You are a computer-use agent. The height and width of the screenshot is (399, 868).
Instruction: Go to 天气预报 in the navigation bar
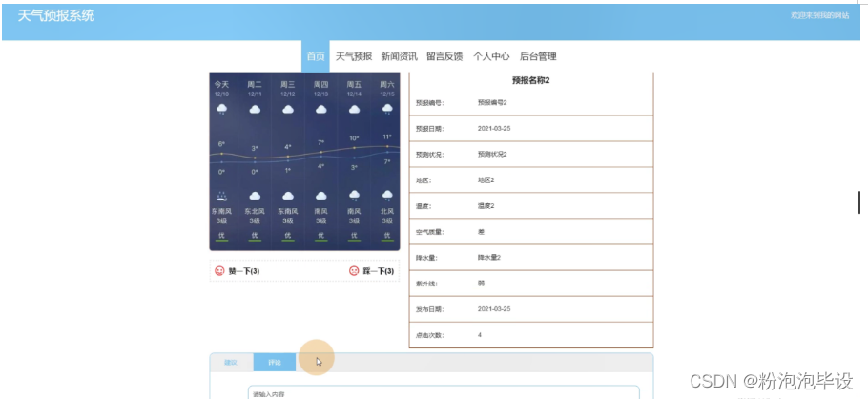pos(354,56)
